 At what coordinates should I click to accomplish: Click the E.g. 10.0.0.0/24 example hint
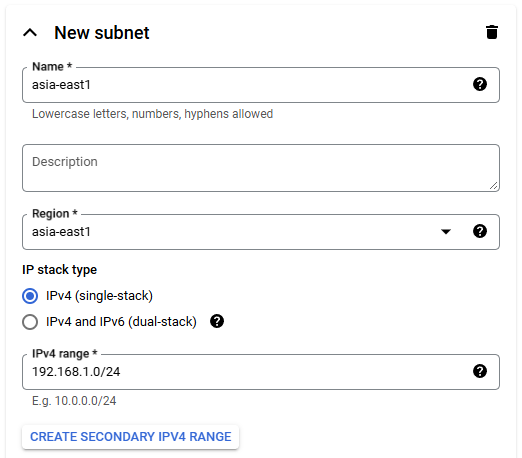(74, 401)
